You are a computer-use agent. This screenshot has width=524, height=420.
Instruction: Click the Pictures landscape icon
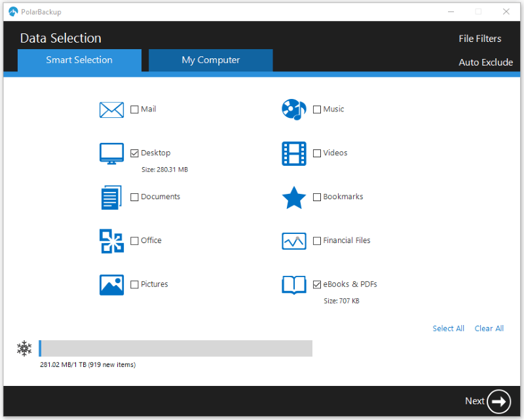[111, 284]
